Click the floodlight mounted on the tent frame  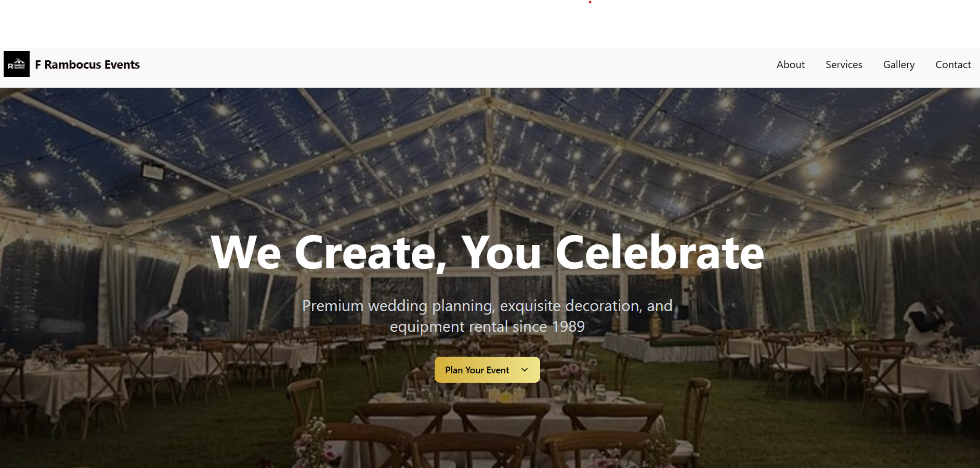pos(152,171)
